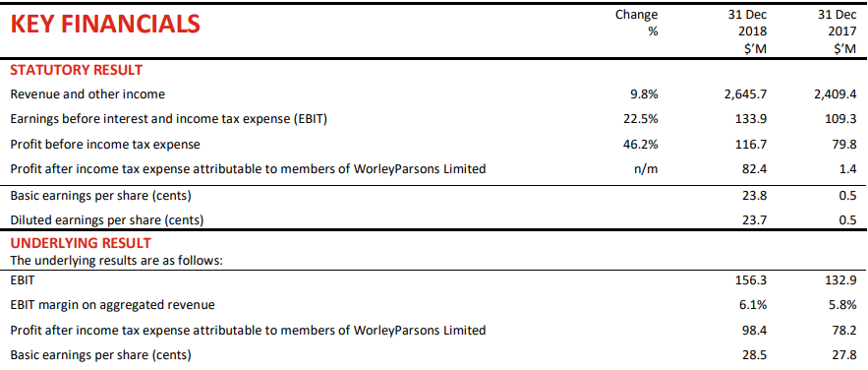The height and width of the screenshot is (370, 868).
Task: Select the underlying 98.4 profit value
Action: pos(755,330)
